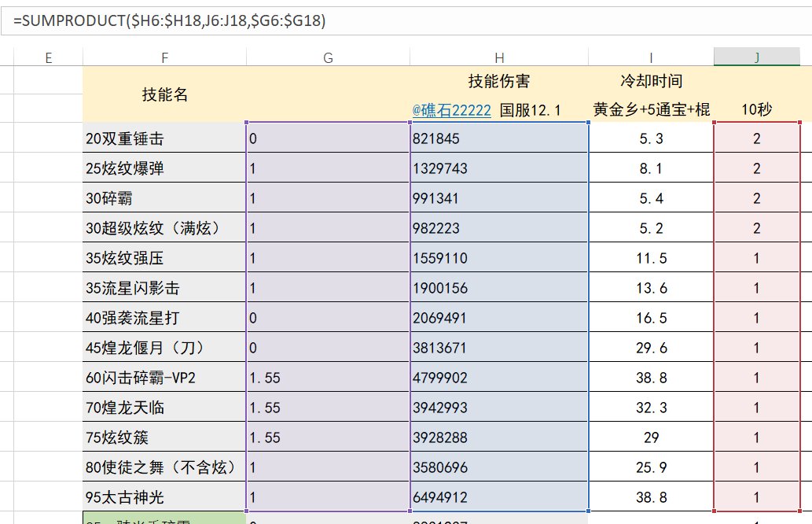Select the 20双重锤击 skill name cell
Viewport: 812px width, 524px height.
coord(164,138)
